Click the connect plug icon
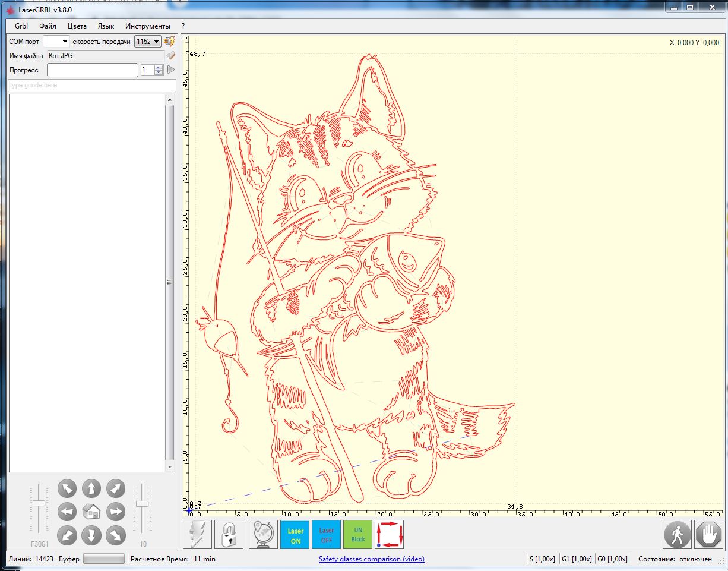This screenshot has width=728, height=571. (170, 41)
